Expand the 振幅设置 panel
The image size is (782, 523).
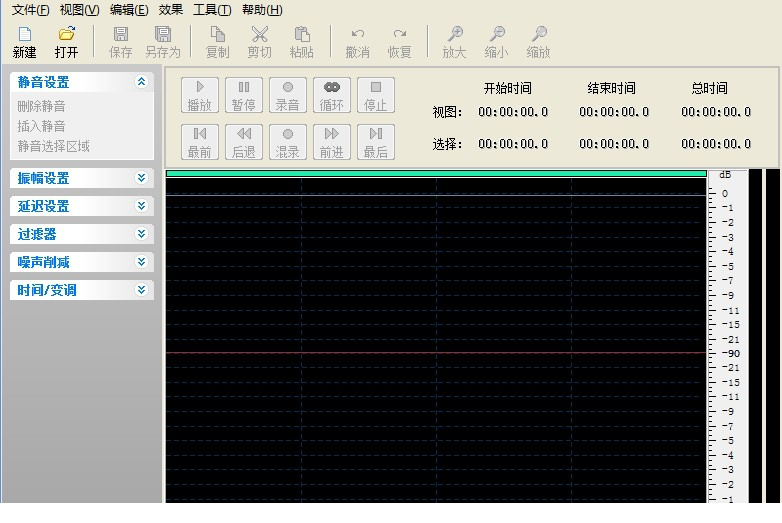coord(82,178)
